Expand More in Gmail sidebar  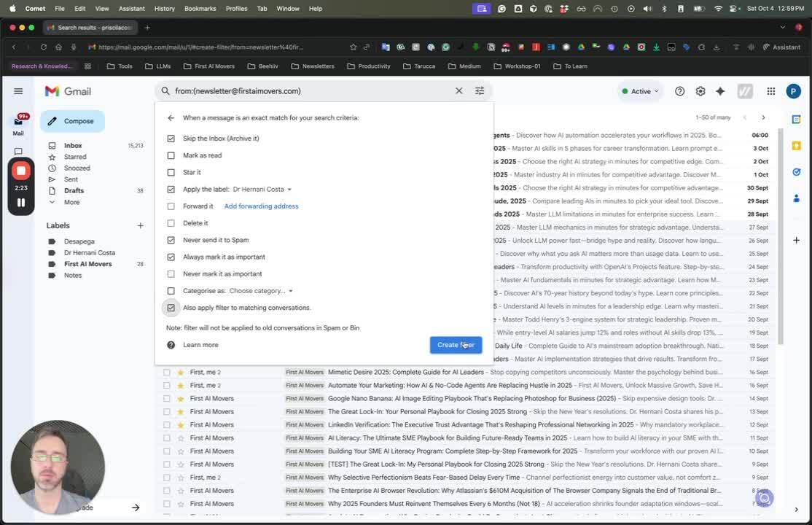[x=71, y=202]
